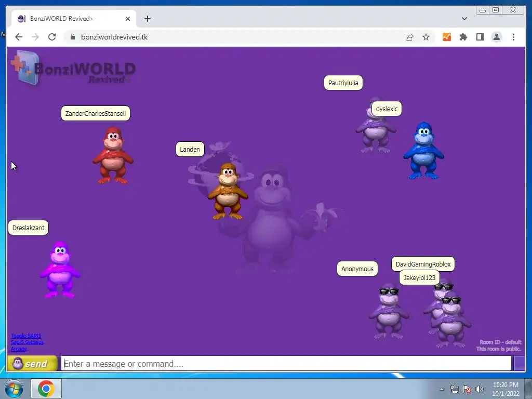Open the taskbar clock showing 10:20 PM
This screenshot has width=532, height=399.
[x=506, y=389]
